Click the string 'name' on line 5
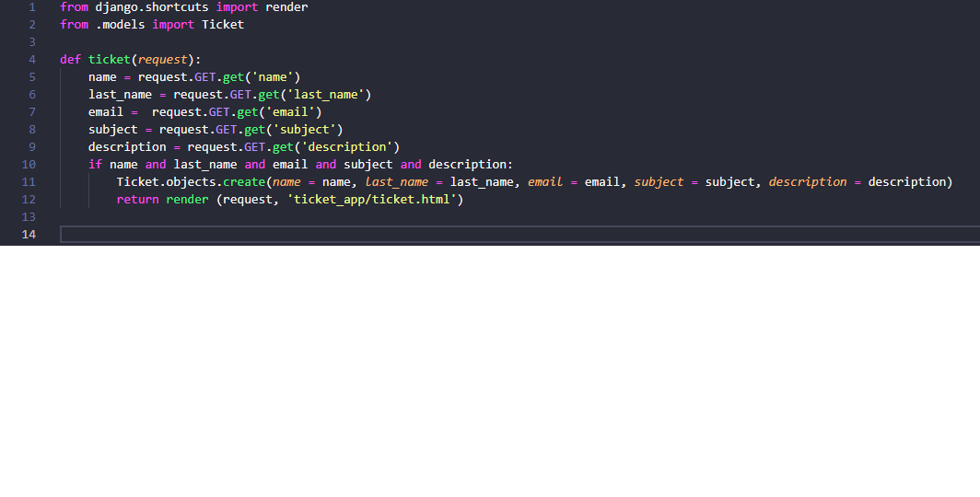This screenshot has height=497, width=980. (273, 77)
